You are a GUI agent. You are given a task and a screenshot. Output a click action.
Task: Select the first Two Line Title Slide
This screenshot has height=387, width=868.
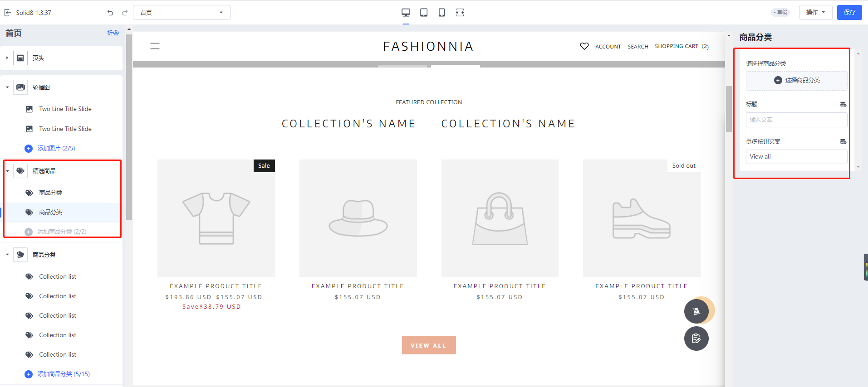pos(65,109)
